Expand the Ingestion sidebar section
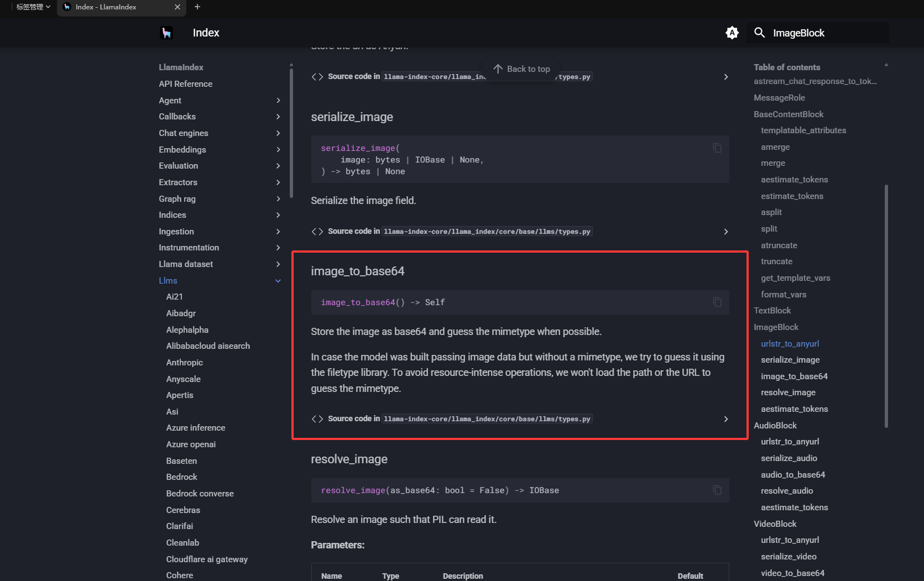The height and width of the screenshot is (581, 924). [x=278, y=232]
